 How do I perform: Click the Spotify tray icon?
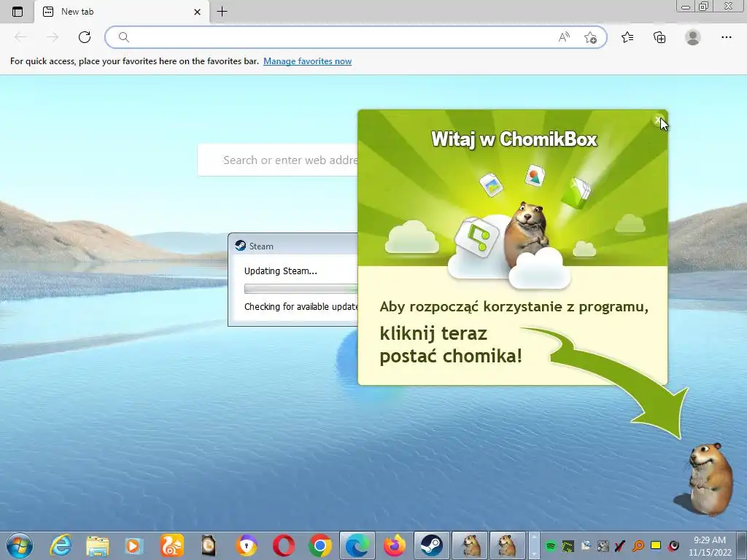tap(550, 546)
